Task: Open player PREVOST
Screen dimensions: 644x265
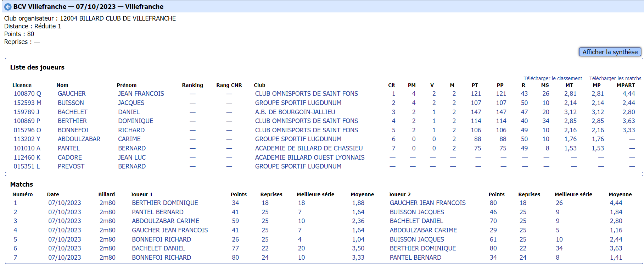Action: pos(71,166)
